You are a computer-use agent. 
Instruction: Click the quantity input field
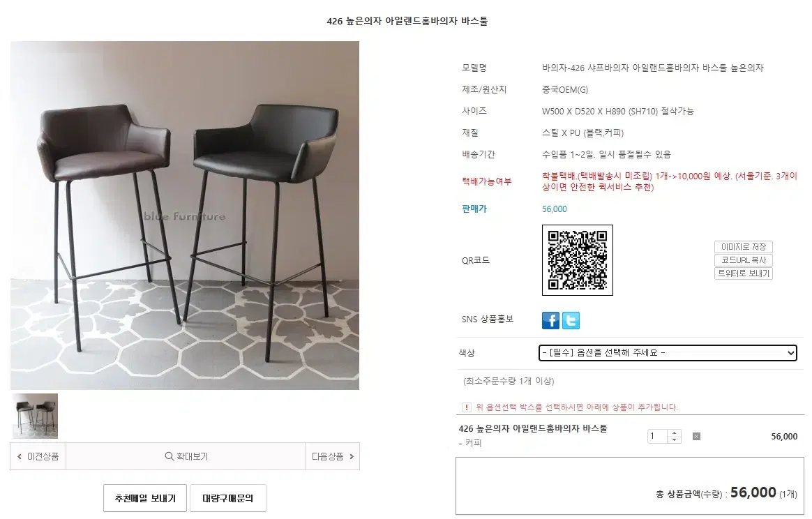point(657,436)
